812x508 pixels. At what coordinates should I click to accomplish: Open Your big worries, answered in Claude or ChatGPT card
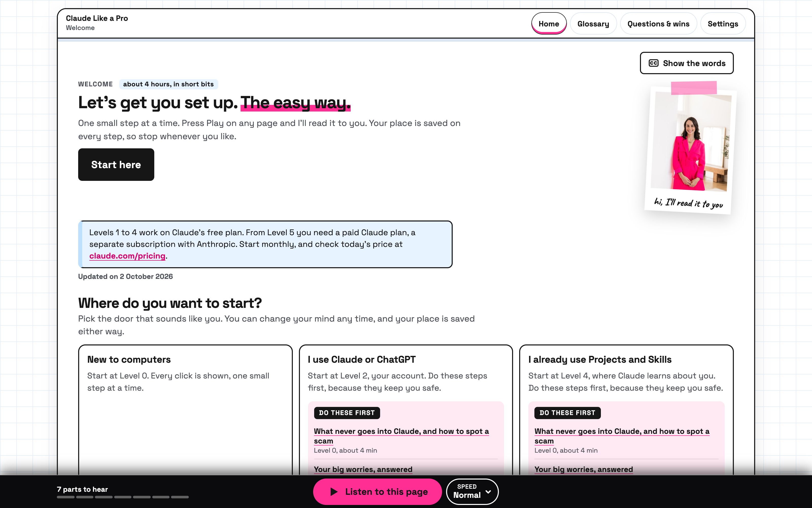coord(363,469)
